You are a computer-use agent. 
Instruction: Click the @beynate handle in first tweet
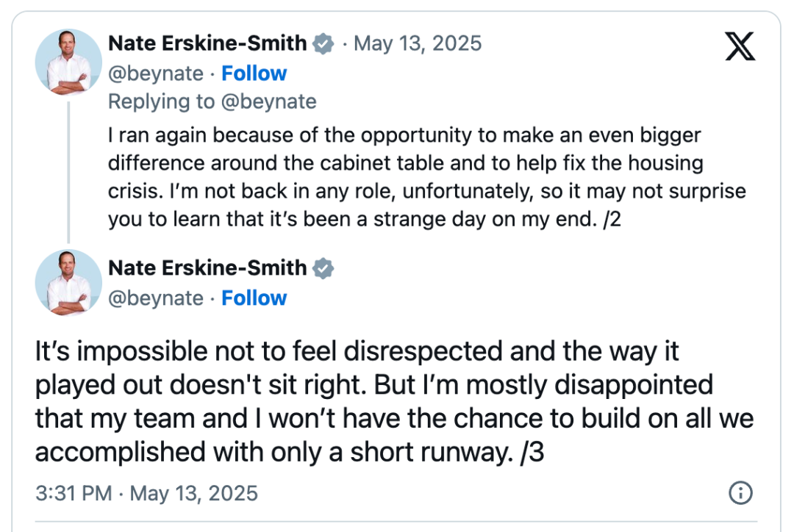156,74
